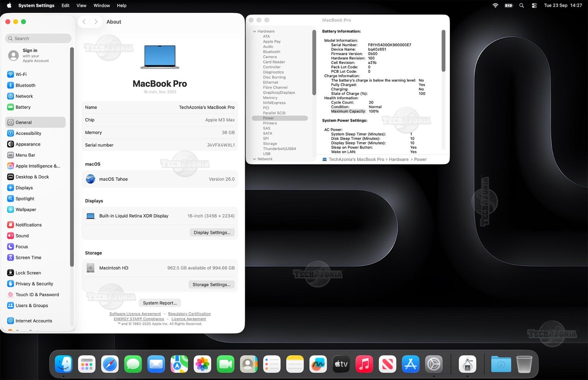Open Battery settings in the sidebar
588x380 pixels.
(x=36, y=107)
